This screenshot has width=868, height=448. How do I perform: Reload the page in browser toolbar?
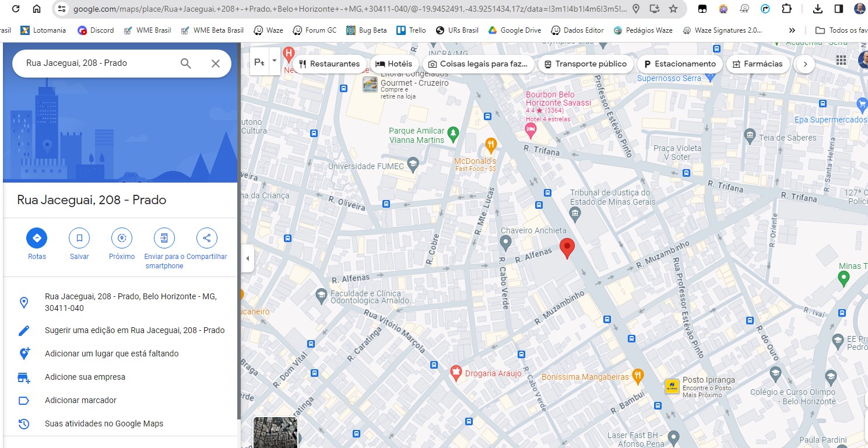pos(16,9)
